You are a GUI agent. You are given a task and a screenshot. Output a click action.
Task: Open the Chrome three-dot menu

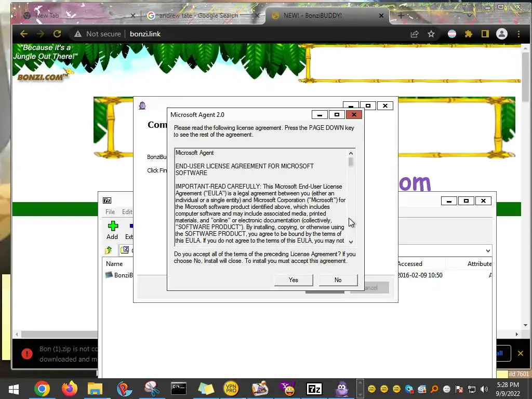point(518,34)
